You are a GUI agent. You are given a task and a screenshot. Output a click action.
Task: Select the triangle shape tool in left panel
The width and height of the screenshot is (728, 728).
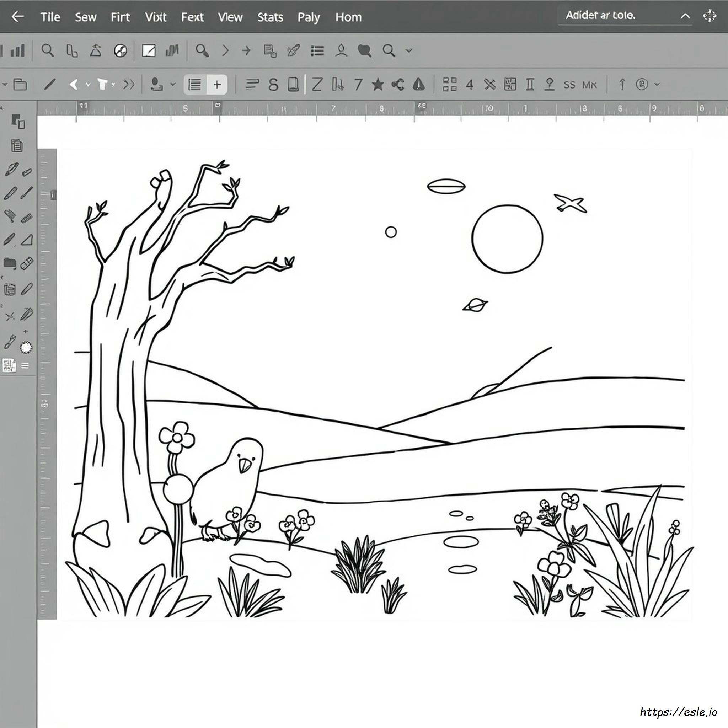pos(27,240)
